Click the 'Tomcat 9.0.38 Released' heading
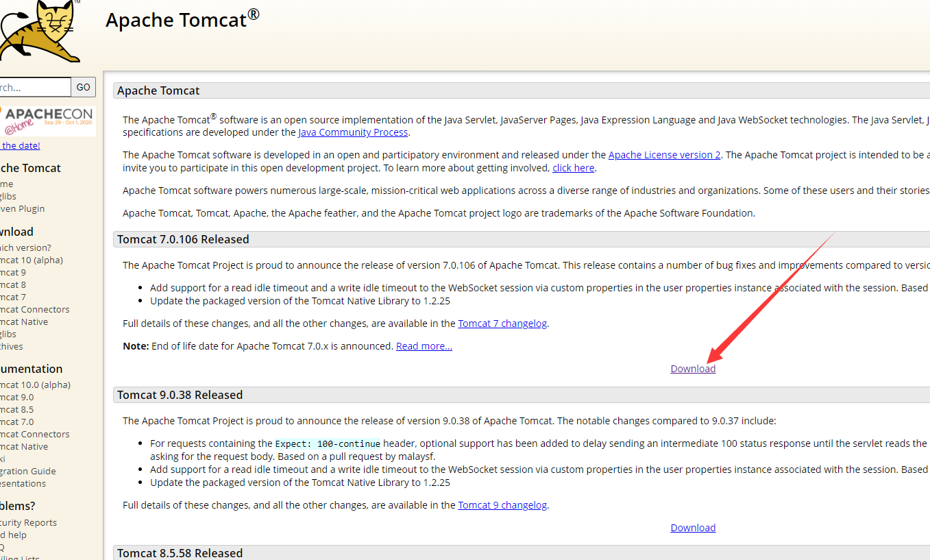 pos(180,395)
